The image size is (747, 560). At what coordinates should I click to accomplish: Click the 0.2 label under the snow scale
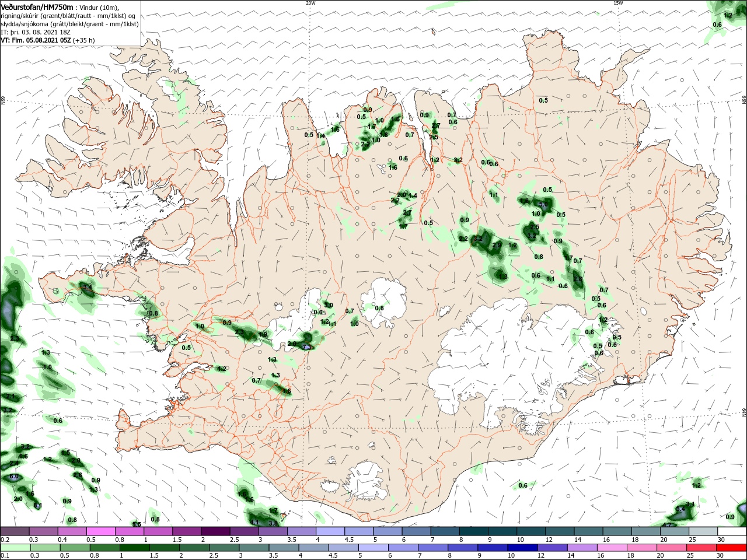pyautogui.click(x=5, y=540)
